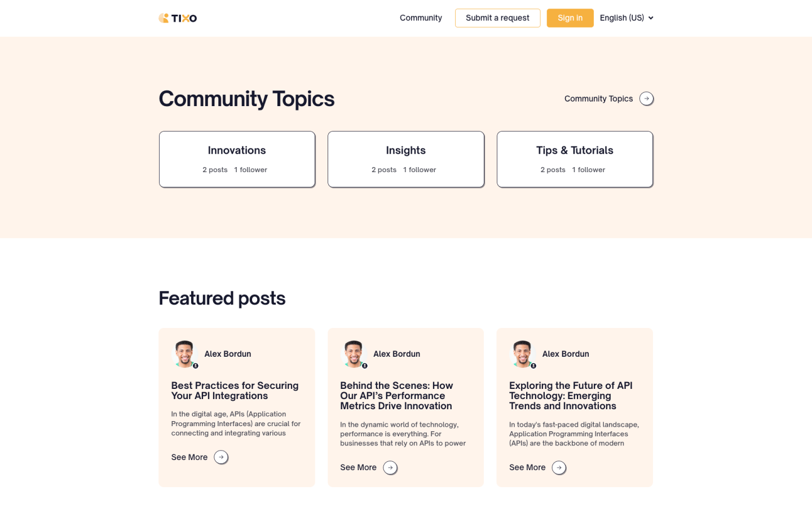Open post Behind the Scenes: API Performance Metrics
Viewport: 812px width, 508px height.
(x=396, y=396)
